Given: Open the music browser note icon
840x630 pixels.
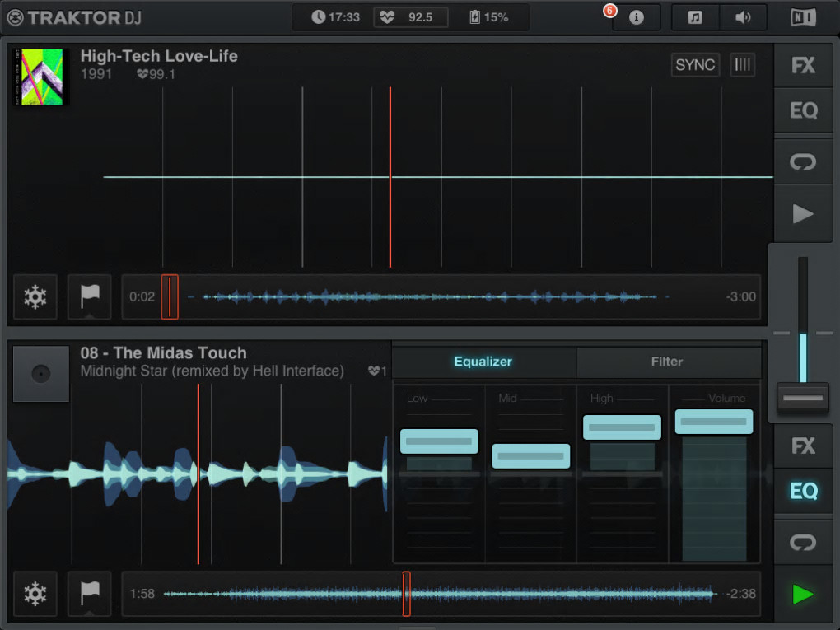Looking at the screenshot, I should [695, 17].
